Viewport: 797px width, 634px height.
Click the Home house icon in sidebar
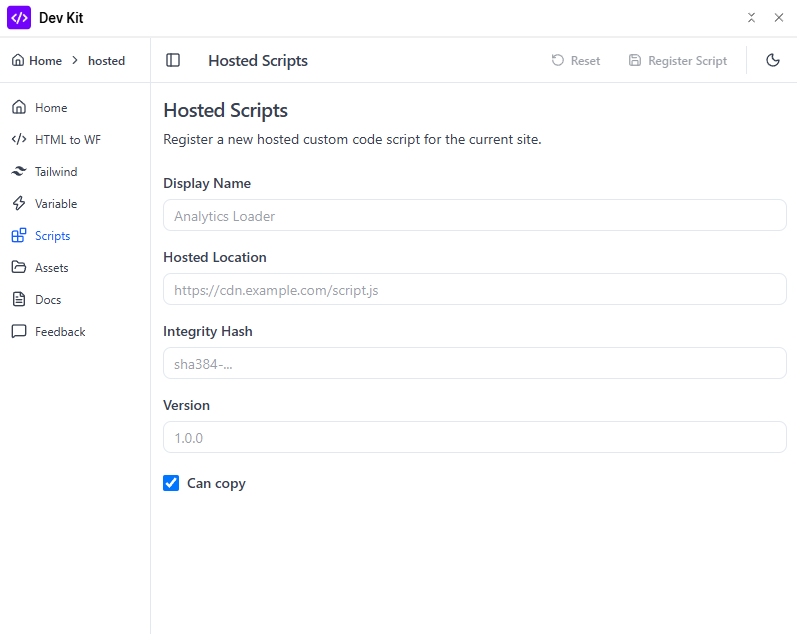click(19, 107)
